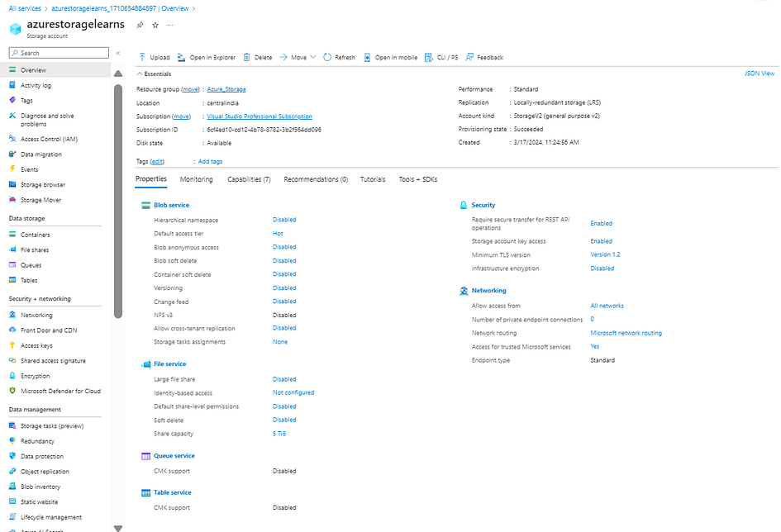Open Shared access signature in sidebar
Image resolution: width=781 pixels, height=532 pixels.
[x=53, y=360]
